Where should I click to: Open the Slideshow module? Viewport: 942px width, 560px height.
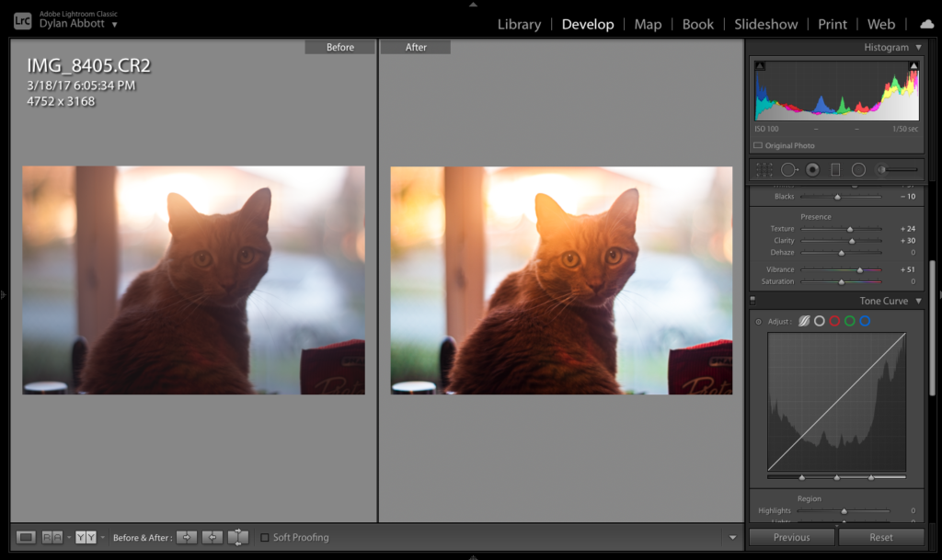tap(766, 24)
